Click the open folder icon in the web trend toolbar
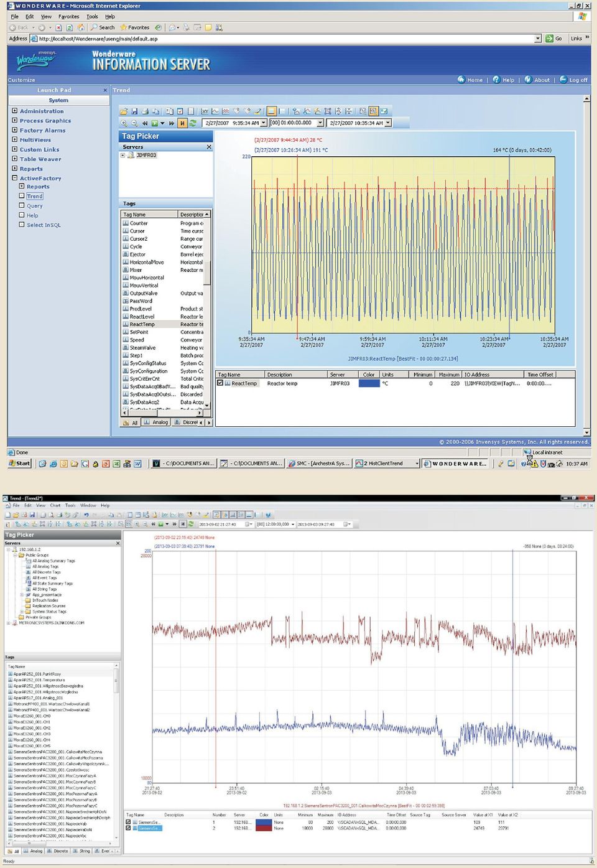597x868 pixels. click(x=124, y=111)
